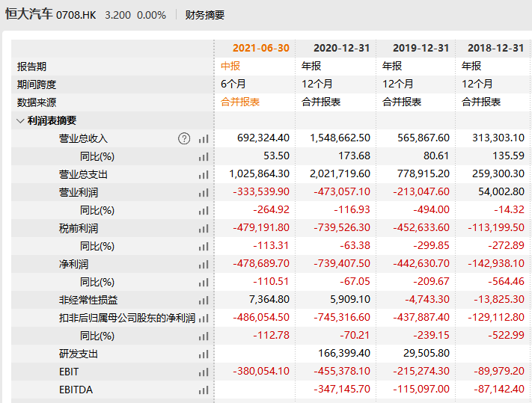This screenshot has height=403, width=532.
Task: Click revenue value 692,324.40
Action: [x=263, y=138]
